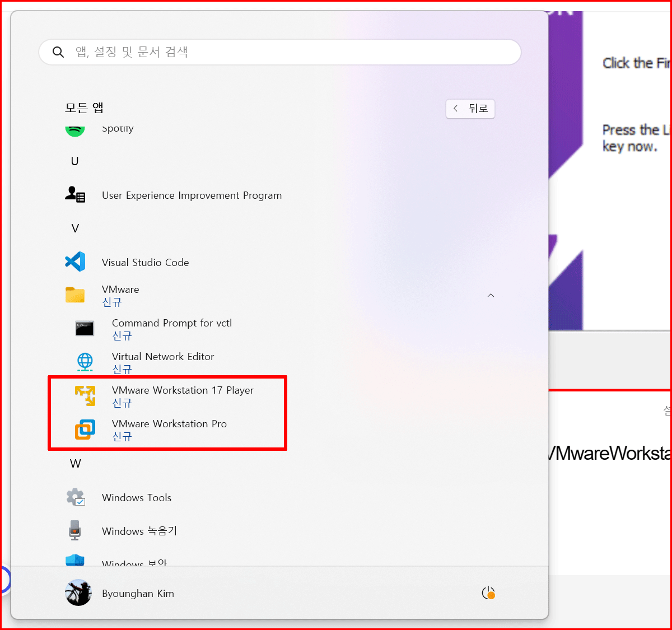The width and height of the screenshot is (672, 630).
Task: Click the power button icon
Action: [488, 593]
